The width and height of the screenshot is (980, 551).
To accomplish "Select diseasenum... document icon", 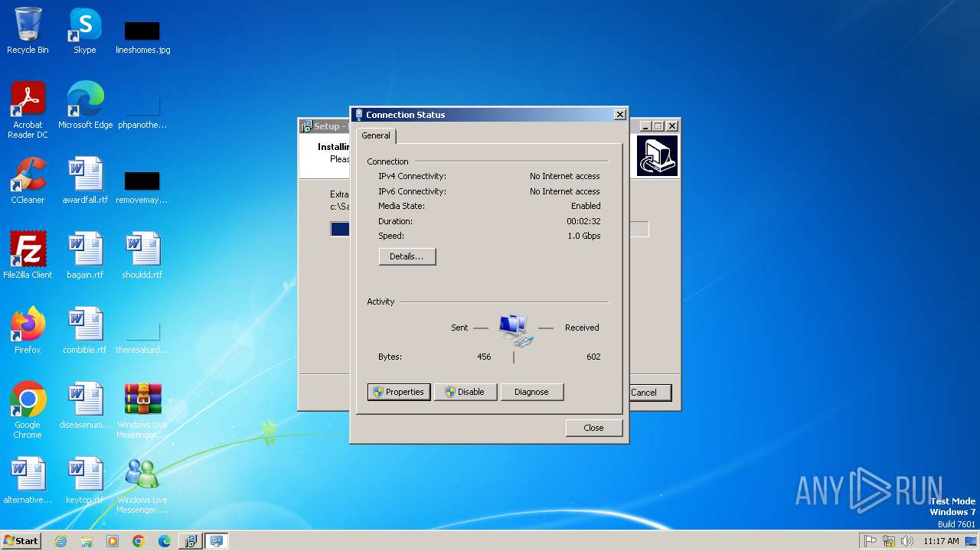I will 85,406.
